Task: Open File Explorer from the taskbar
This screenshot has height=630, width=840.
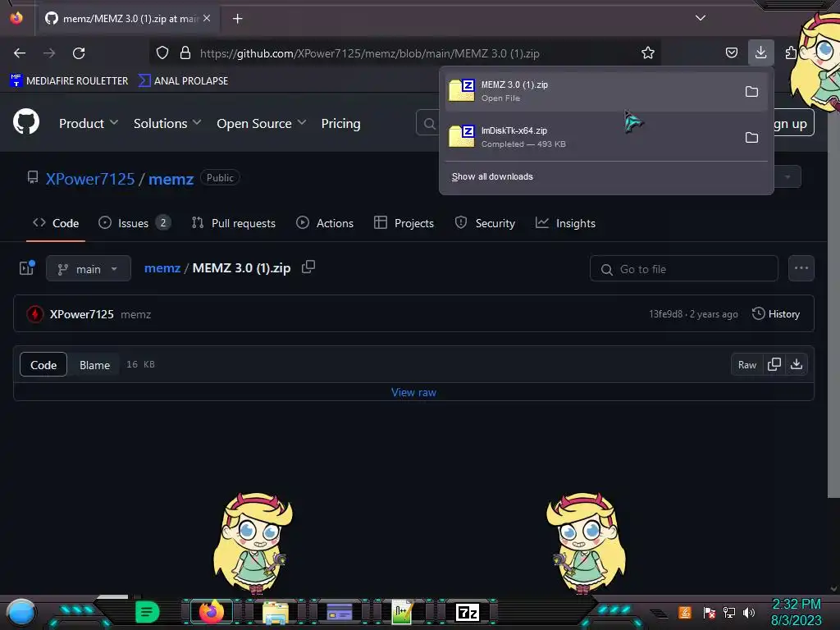Action: pyautogui.click(x=276, y=612)
